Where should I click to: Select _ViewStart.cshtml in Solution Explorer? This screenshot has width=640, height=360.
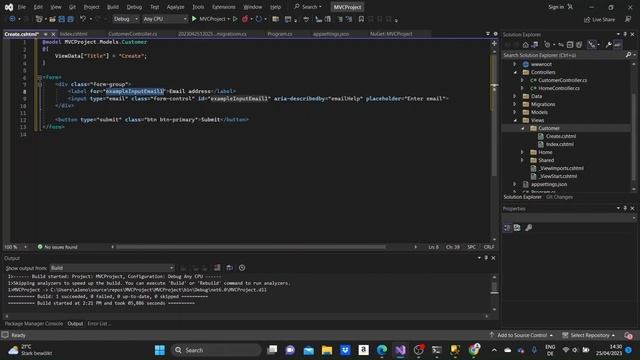tap(557, 176)
